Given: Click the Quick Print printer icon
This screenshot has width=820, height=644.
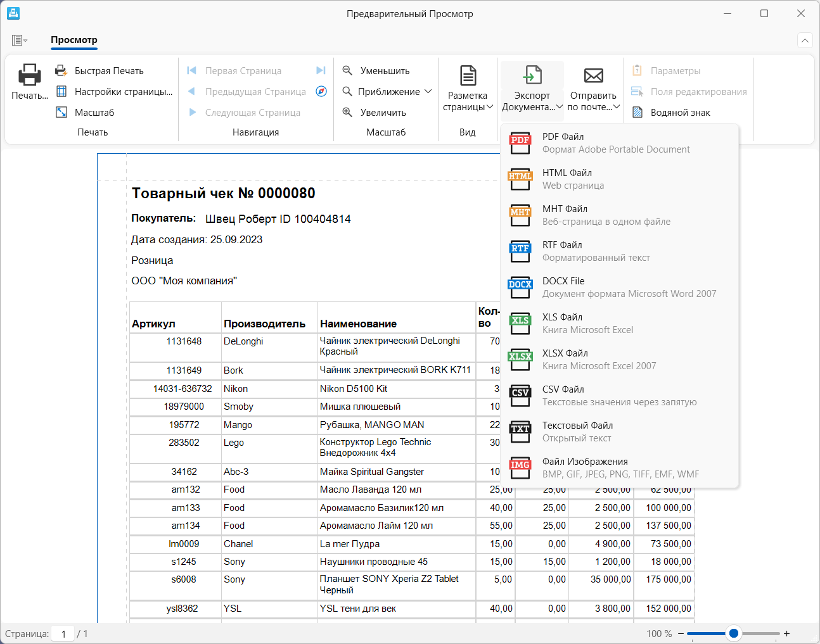Looking at the screenshot, I should 61,71.
